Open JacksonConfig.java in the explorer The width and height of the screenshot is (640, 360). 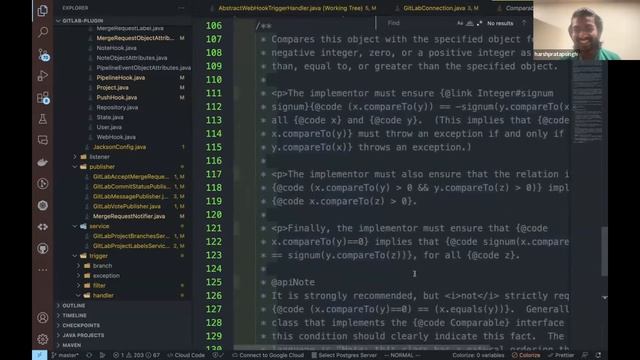pos(120,147)
